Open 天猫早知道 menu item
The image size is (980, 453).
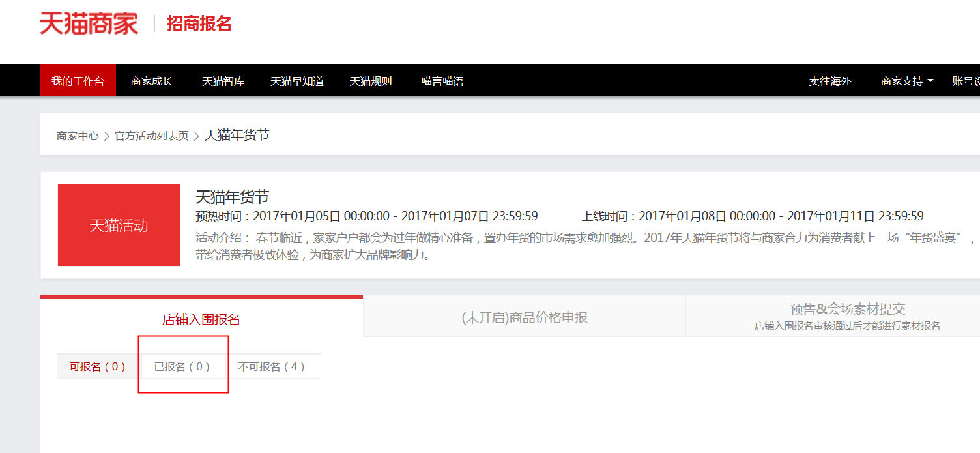click(297, 81)
